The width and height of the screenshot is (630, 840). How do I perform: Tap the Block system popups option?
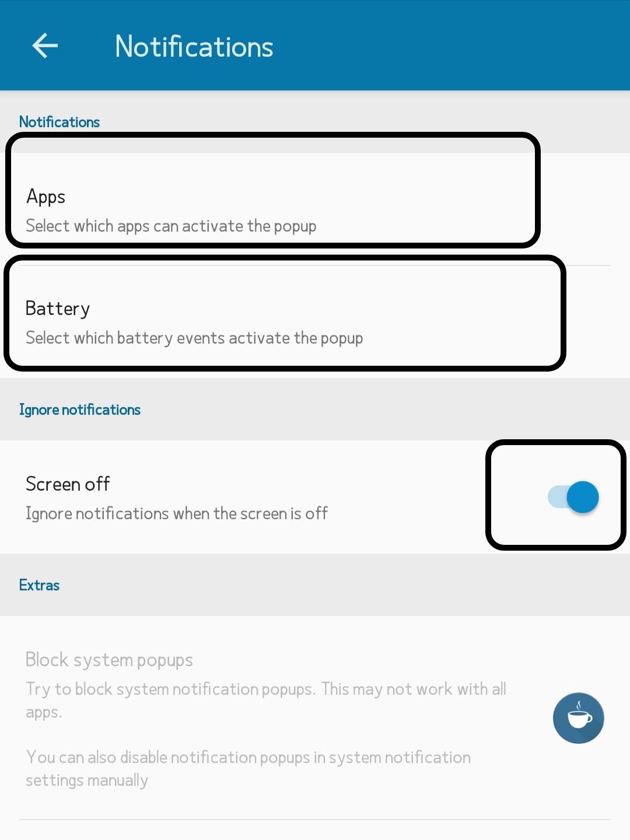tap(109, 660)
